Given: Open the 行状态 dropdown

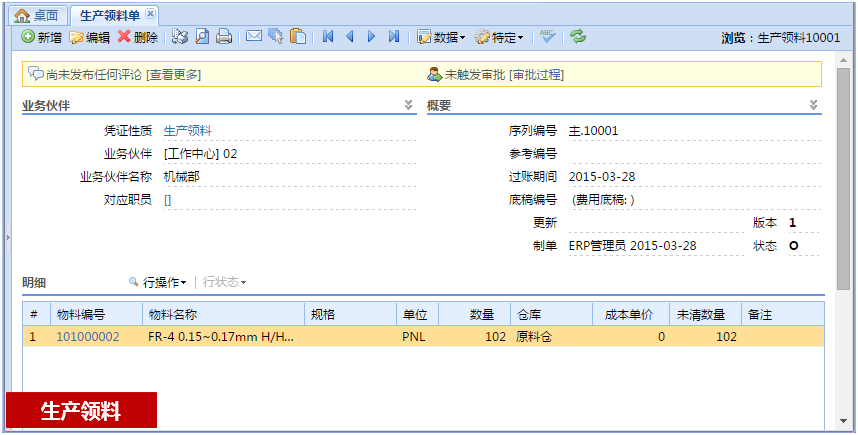Looking at the screenshot, I should (224, 282).
